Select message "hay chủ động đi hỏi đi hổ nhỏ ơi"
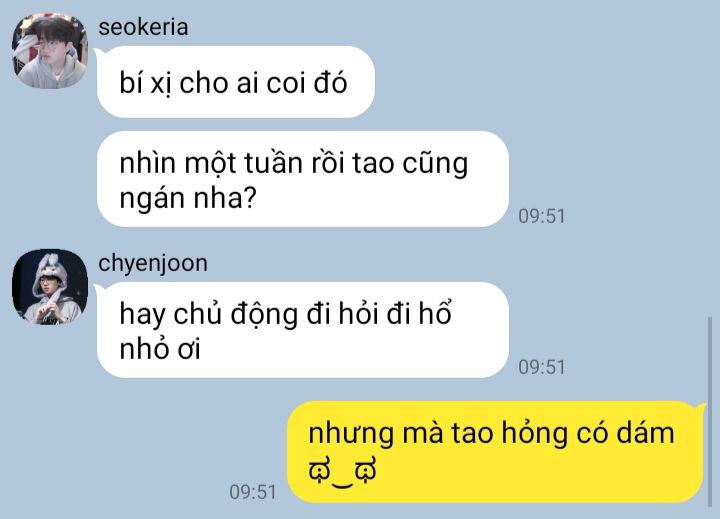720x519 pixels. click(x=303, y=330)
